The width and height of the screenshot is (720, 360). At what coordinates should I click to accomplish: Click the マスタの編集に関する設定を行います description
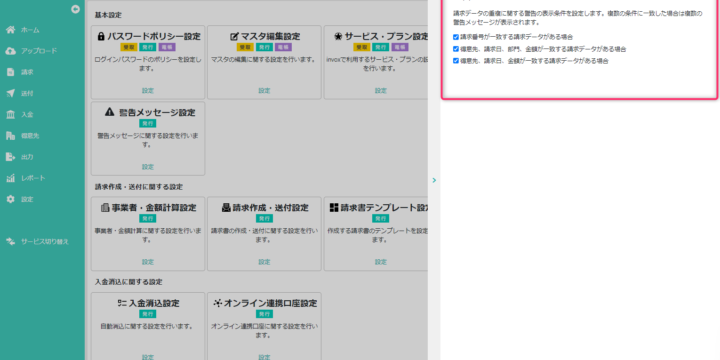tap(264, 60)
